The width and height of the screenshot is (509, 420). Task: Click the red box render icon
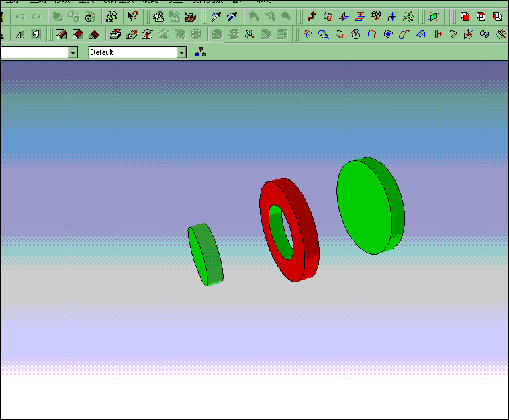[x=191, y=17]
